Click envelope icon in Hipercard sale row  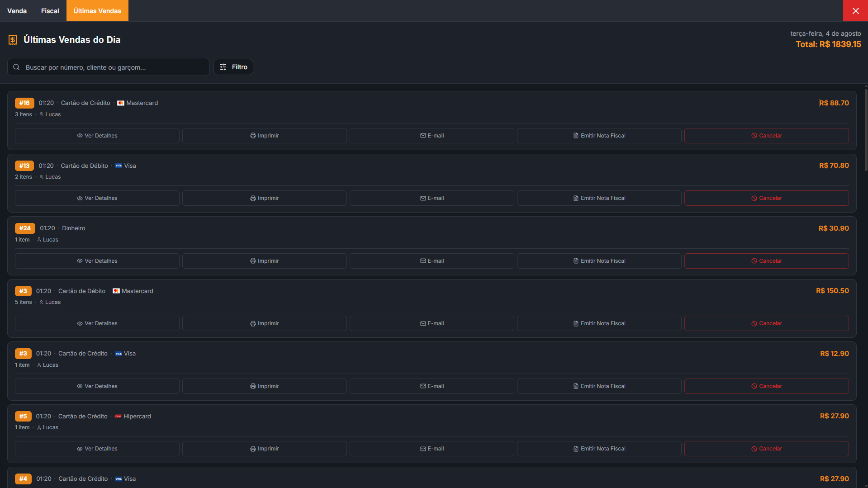[423, 449]
